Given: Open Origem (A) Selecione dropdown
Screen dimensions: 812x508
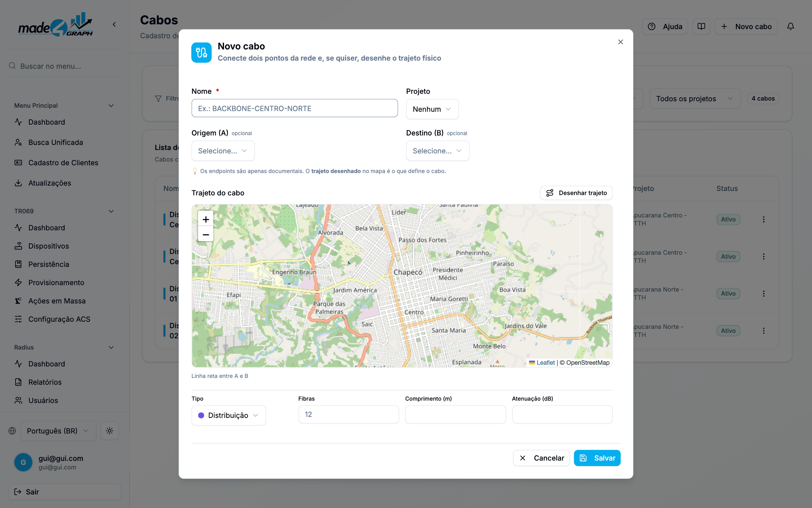Looking at the screenshot, I should point(223,151).
